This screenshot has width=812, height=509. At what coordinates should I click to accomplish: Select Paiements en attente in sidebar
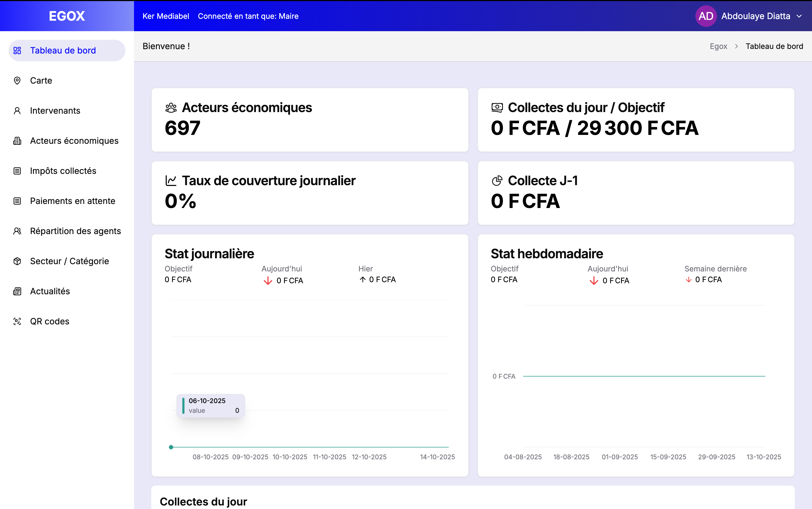coord(72,201)
